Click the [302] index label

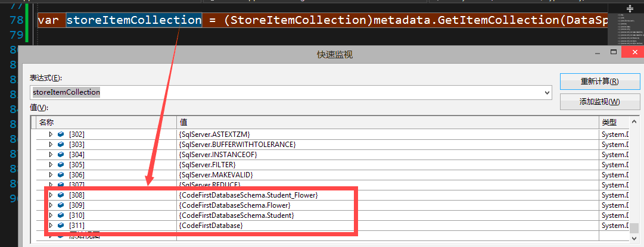76,134
